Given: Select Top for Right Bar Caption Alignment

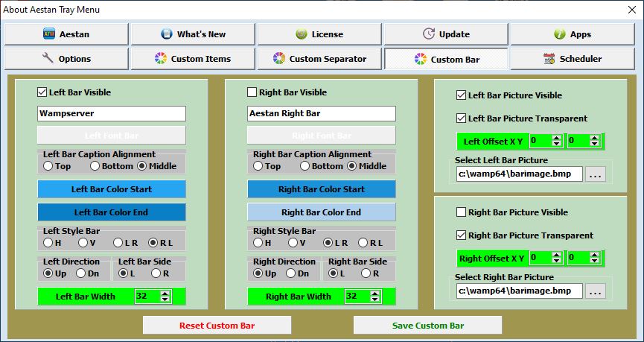Looking at the screenshot, I should [258, 166].
